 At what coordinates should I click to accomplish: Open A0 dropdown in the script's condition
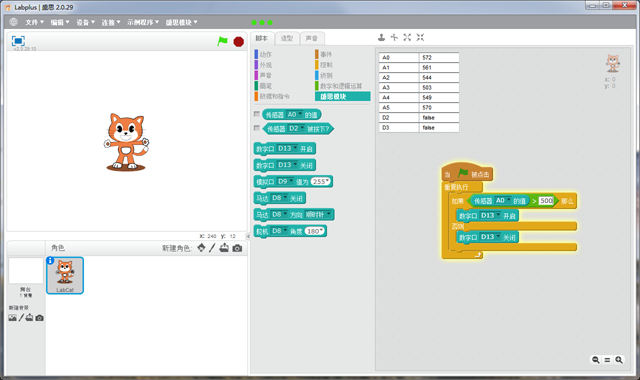point(503,200)
